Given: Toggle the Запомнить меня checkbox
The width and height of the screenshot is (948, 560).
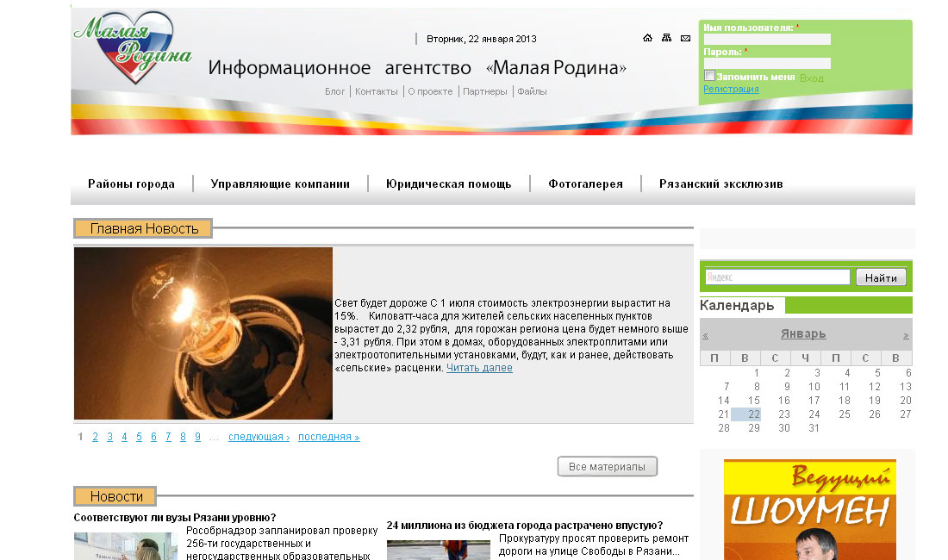Looking at the screenshot, I should click(x=709, y=76).
